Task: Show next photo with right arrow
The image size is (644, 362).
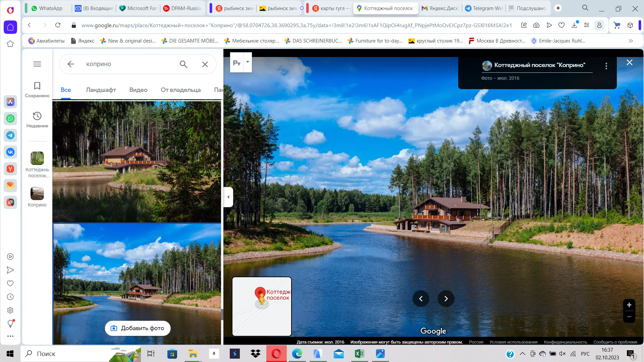Action: [x=446, y=299]
